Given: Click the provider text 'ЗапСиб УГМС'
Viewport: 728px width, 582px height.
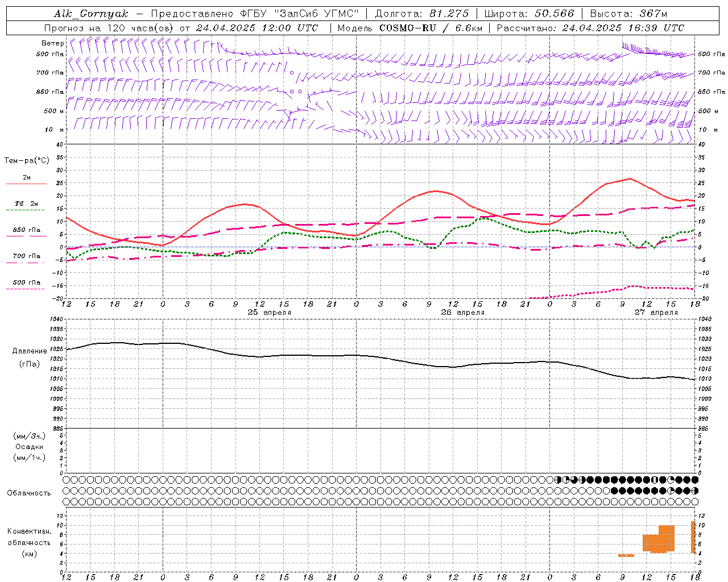Looking at the screenshot, I should 317,14.
